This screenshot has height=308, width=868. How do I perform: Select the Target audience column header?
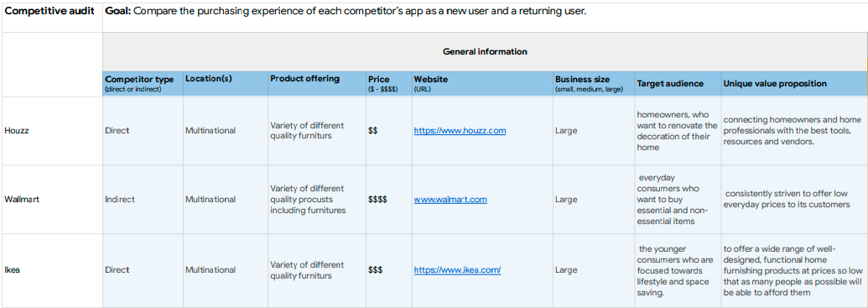point(678,84)
